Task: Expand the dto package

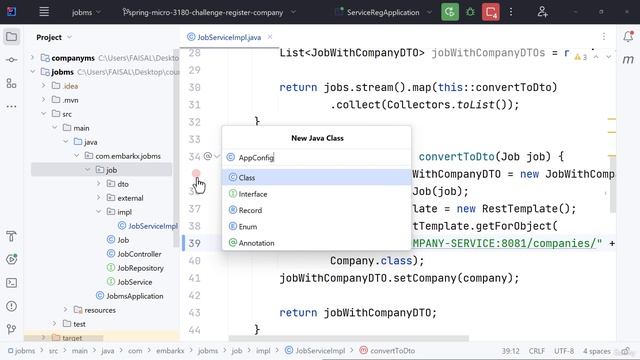Action: point(98,184)
